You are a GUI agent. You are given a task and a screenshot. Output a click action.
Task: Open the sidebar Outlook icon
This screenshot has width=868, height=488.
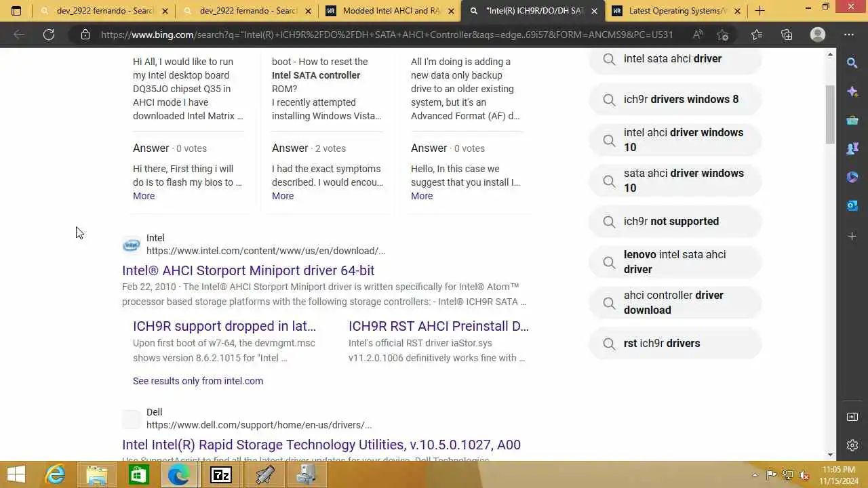point(852,205)
